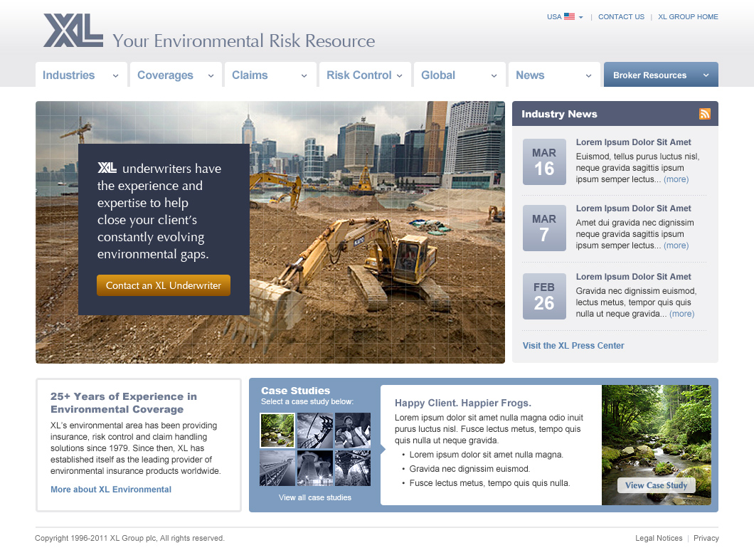The height and width of the screenshot is (560, 754).
Task: Click the Happy Client. Happier Frogs. heading
Action: [463, 403]
